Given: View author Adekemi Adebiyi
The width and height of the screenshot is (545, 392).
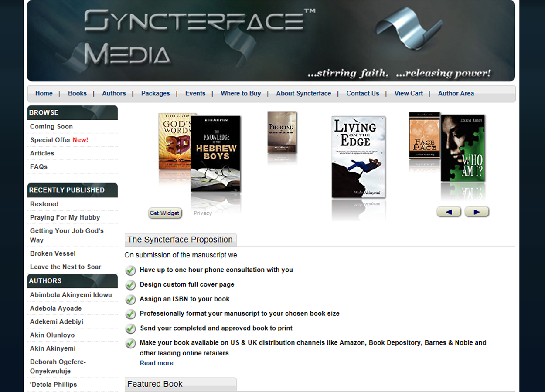Looking at the screenshot, I should click(57, 322).
